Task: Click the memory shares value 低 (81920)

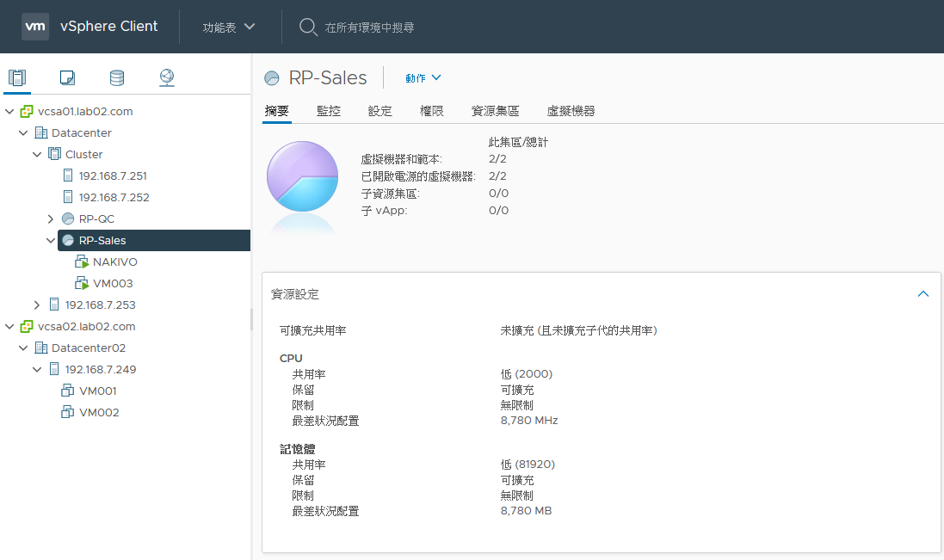Action: [x=528, y=465]
